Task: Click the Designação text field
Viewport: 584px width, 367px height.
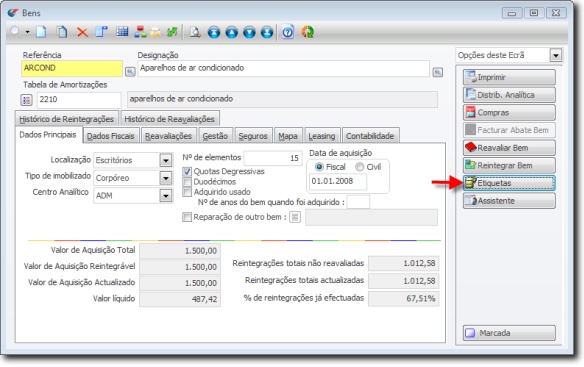Action: tap(283, 69)
